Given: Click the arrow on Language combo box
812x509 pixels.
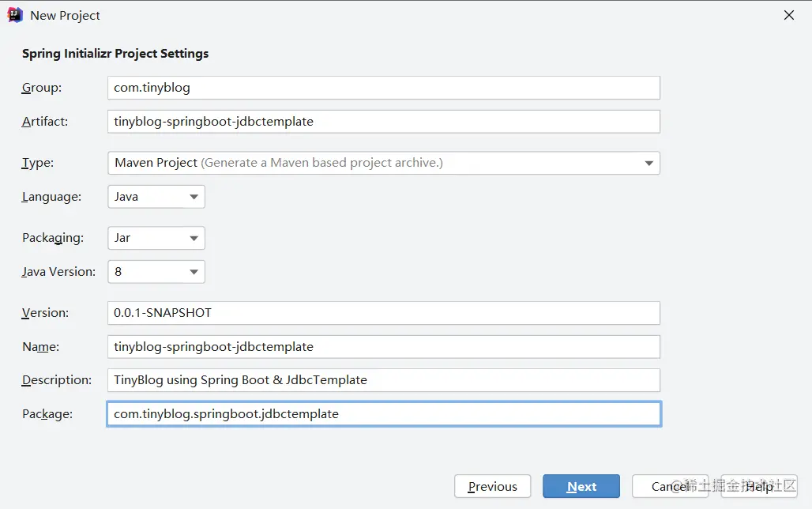Looking at the screenshot, I should point(194,198).
